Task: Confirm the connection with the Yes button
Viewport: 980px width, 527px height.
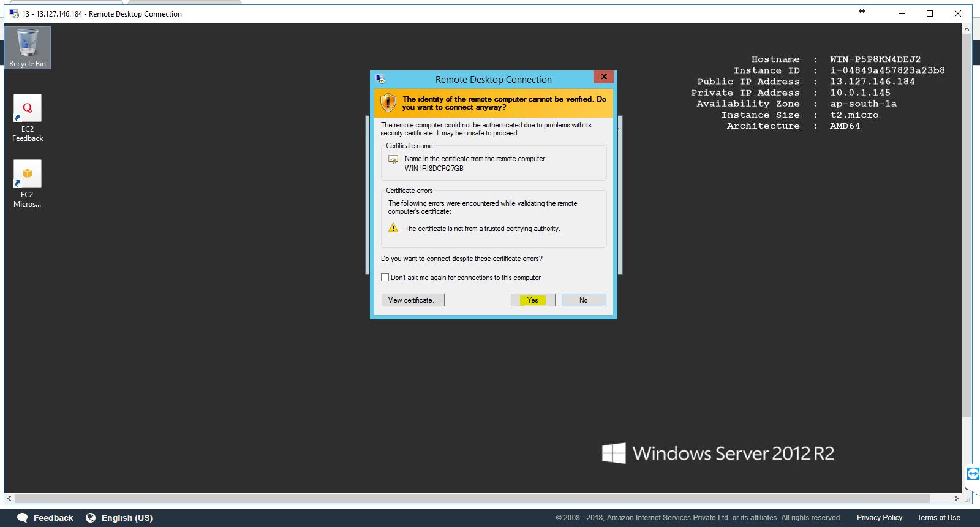Action: 533,300
